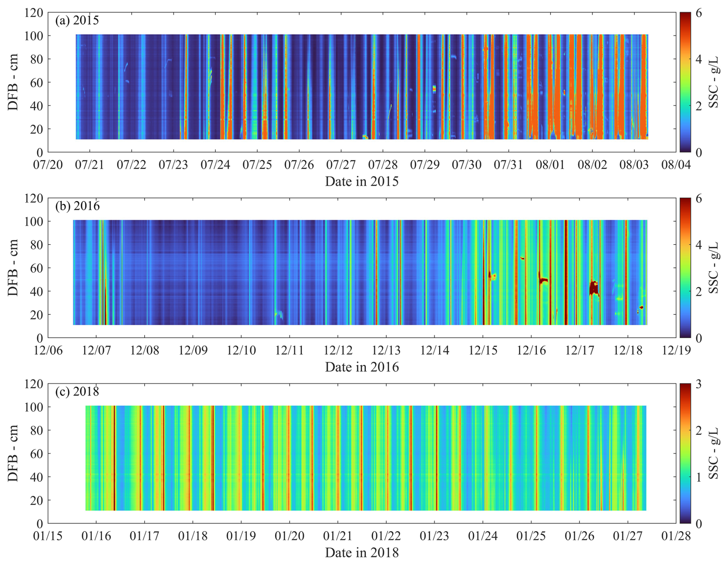Click the "(b) 2016" panel label
The height and width of the screenshot is (566, 728).
point(77,206)
